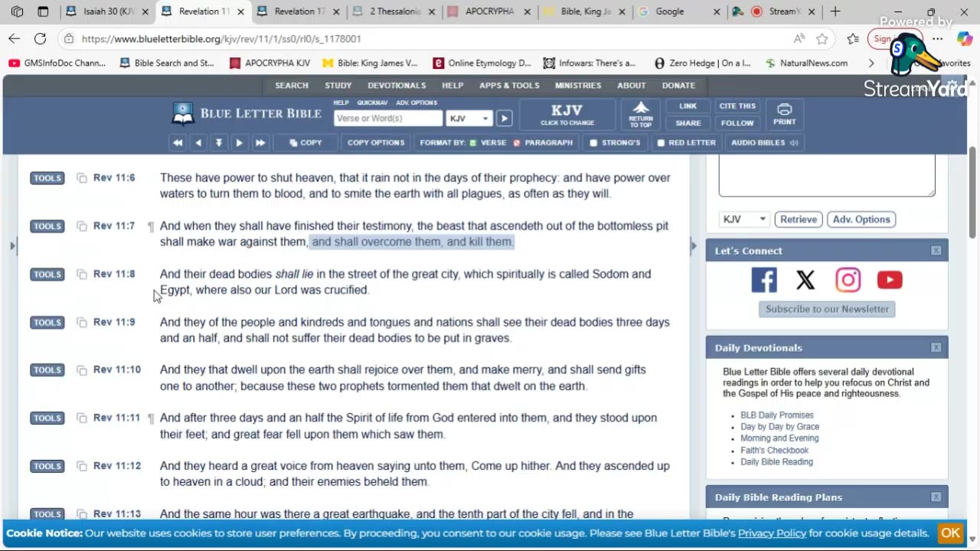The image size is (980, 551).
Task: Copy verse Rev 11:8 icon
Action: click(82, 275)
